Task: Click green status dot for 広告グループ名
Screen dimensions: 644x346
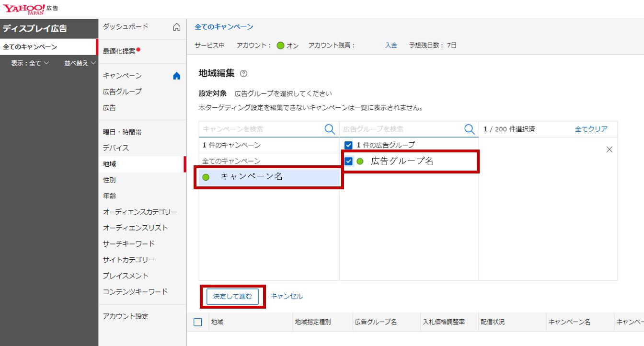Action: pyautogui.click(x=360, y=161)
